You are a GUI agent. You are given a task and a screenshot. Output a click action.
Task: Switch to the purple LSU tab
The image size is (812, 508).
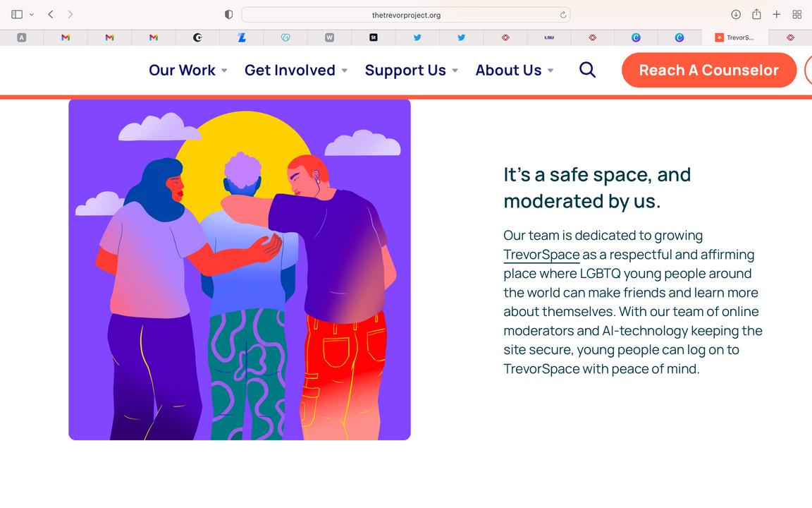coord(549,37)
